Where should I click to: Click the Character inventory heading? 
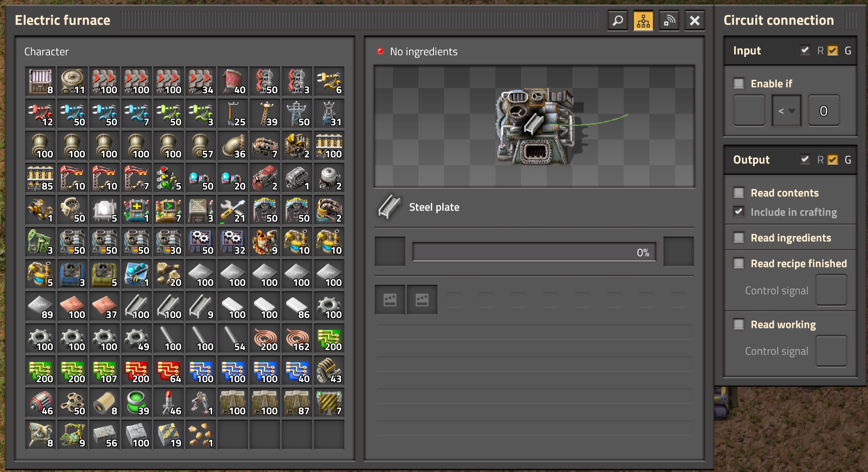(46, 51)
